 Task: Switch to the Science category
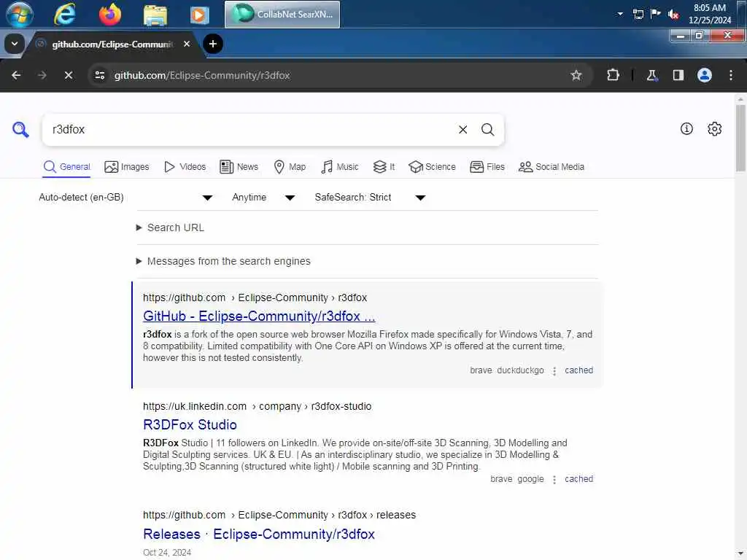coord(432,167)
